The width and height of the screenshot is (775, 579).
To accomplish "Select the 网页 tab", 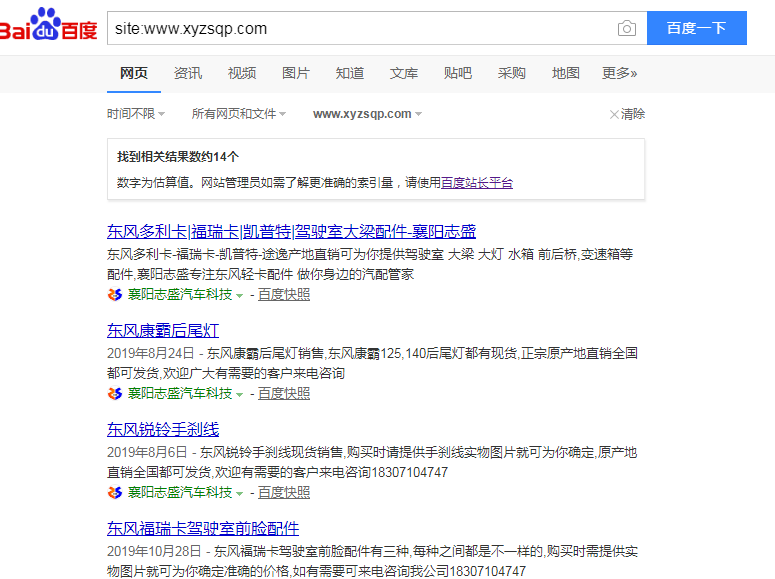I will pyautogui.click(x=134, y=73).
